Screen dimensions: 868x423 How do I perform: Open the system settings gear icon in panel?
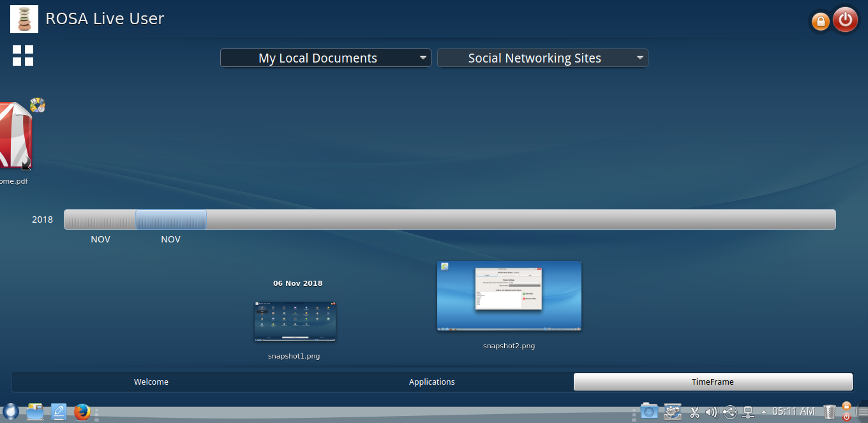coord(673,412)
